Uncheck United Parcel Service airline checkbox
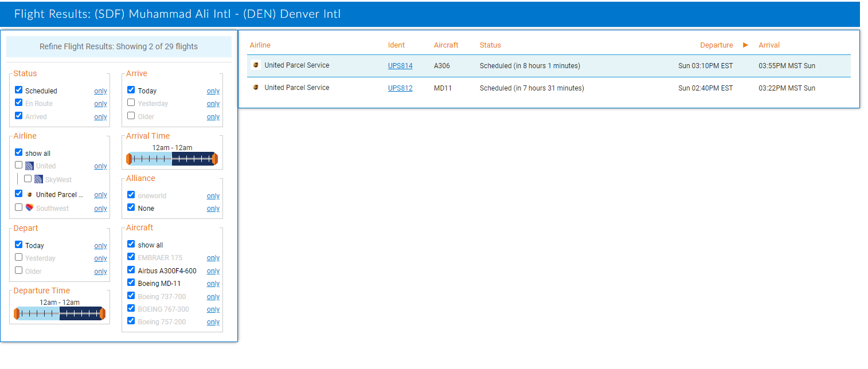The width and height of the screenshot is (868, 369). coord(18,194)
